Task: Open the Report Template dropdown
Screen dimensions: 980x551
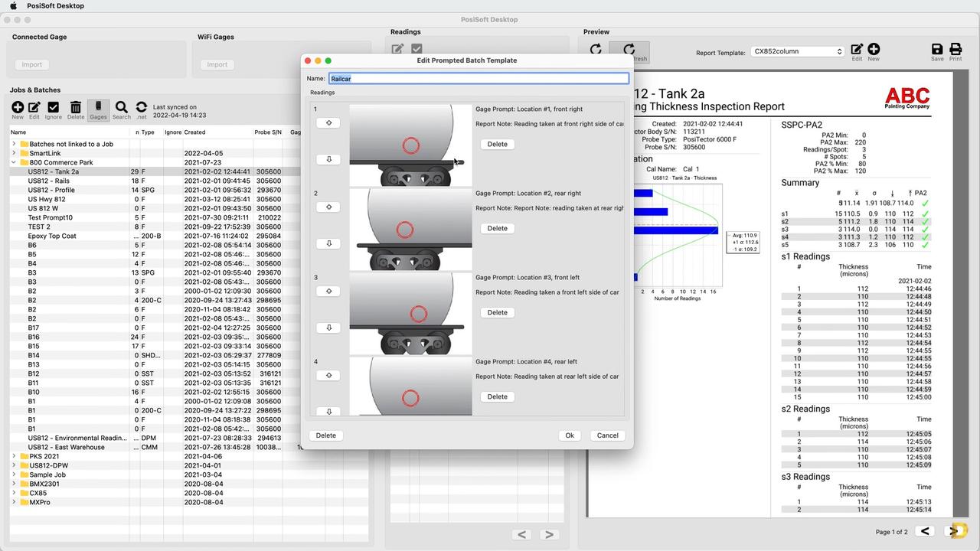Action: 797,51
